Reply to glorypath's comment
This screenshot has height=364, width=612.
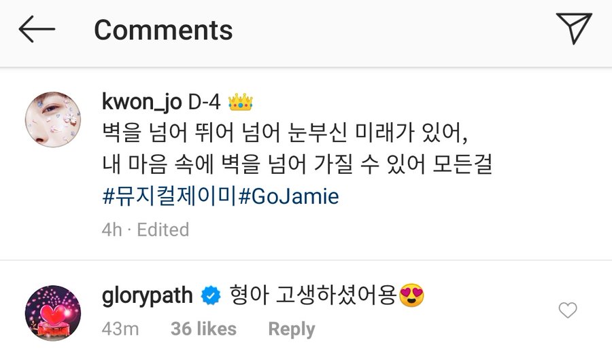(292, 329)
